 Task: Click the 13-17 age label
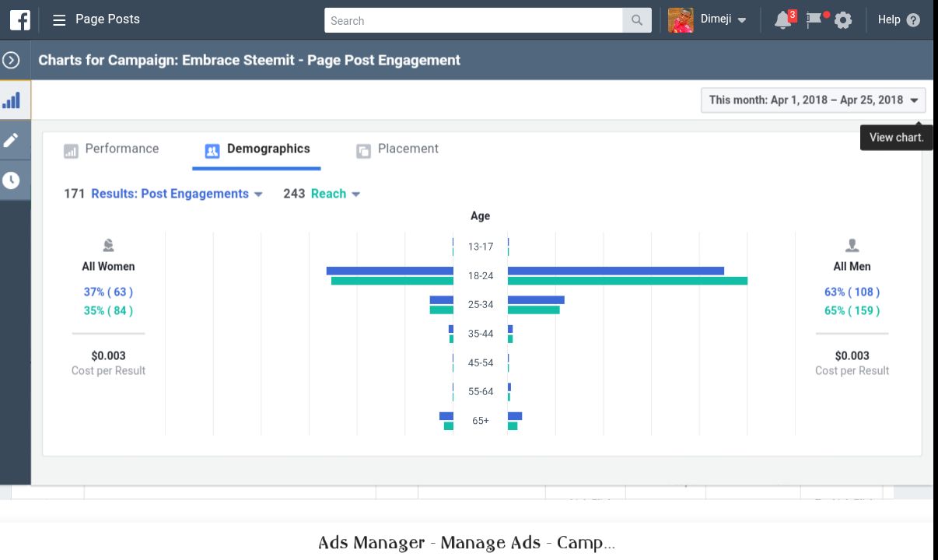(481, 247)
